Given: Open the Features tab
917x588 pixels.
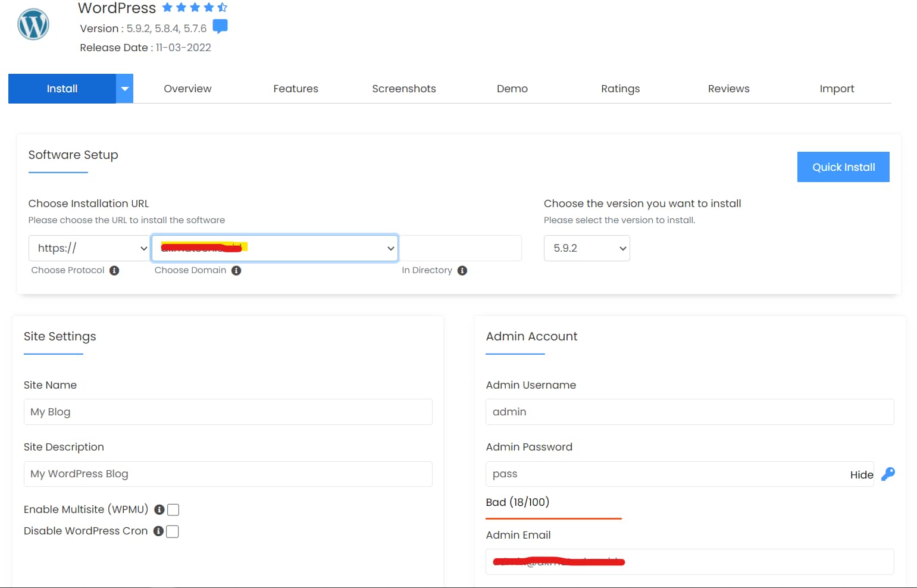Looking at the screenshot, I should tap(296, 89).
